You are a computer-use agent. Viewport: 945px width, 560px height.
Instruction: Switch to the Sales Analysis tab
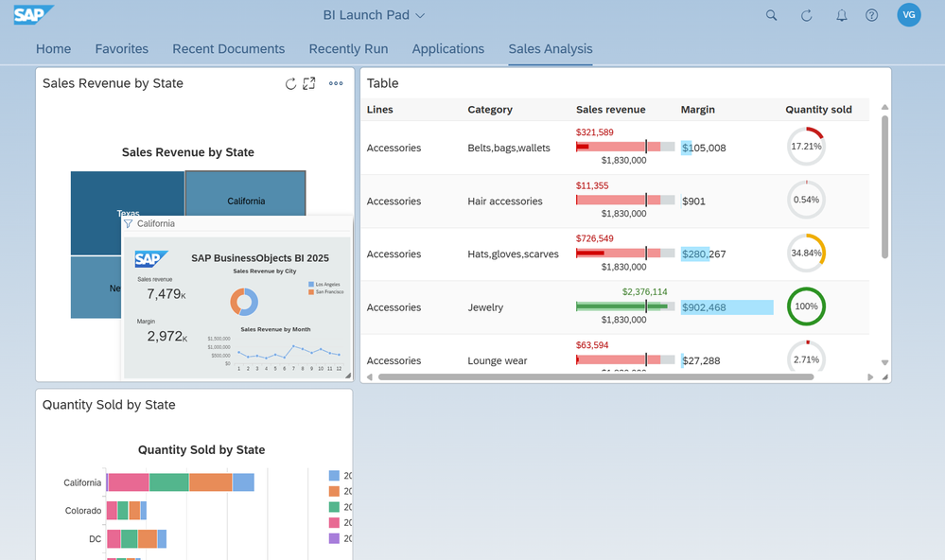[x=551, y=48]
